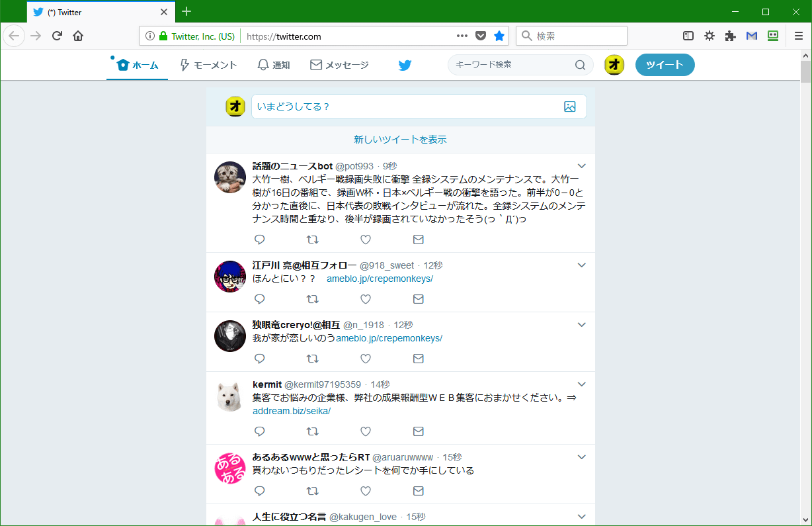Open the extensions puzzle piece icon
This screenshot has width=812, height=526.
(731, 36)
